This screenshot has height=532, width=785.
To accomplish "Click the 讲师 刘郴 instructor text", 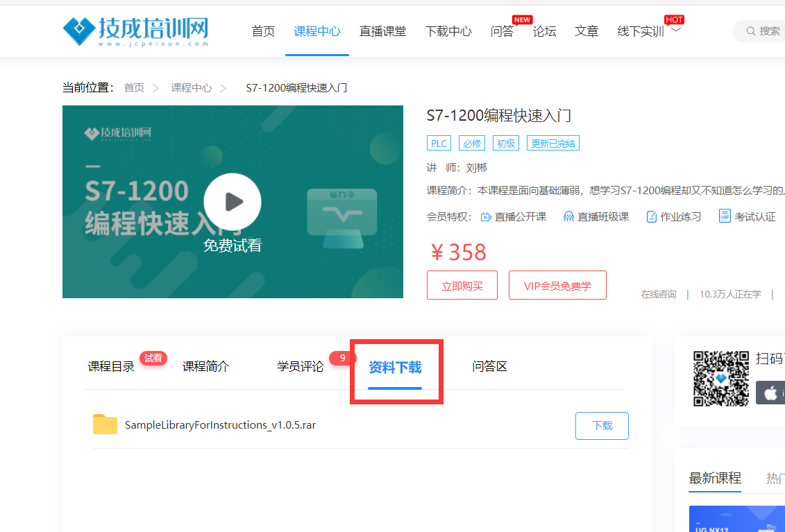I will [457, 168].
